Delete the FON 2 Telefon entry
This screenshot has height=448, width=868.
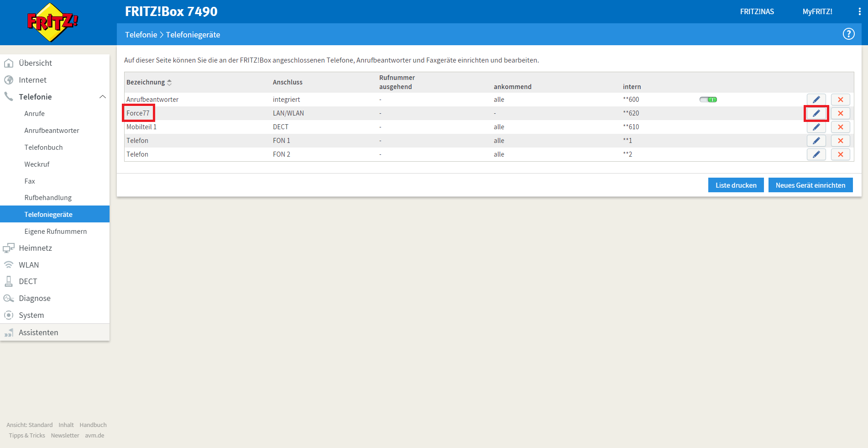(x=840, y=154)
